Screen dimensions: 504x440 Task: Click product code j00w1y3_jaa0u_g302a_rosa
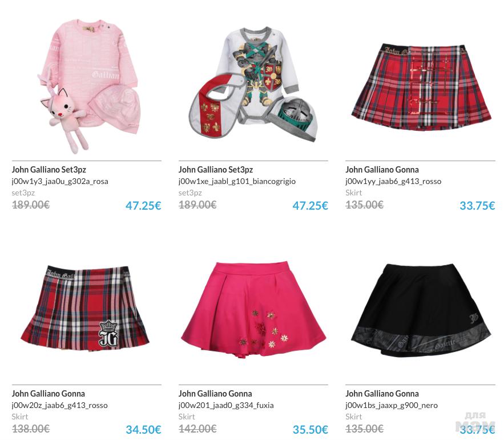tap(60, 181)
